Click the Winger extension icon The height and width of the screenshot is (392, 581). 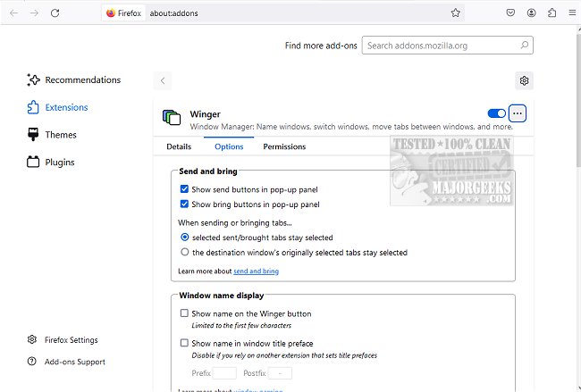[172, 118]
